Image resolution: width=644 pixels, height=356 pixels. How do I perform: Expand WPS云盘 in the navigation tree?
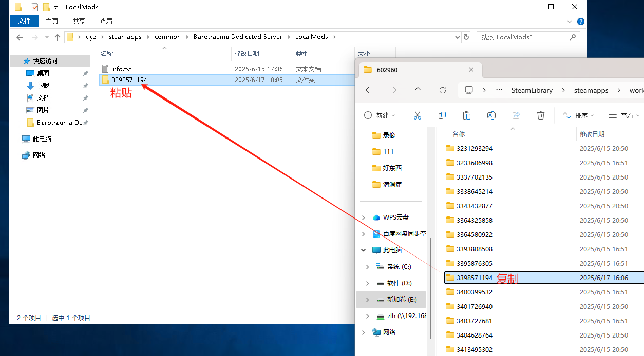pyautogui.click(x=364, y=217)
